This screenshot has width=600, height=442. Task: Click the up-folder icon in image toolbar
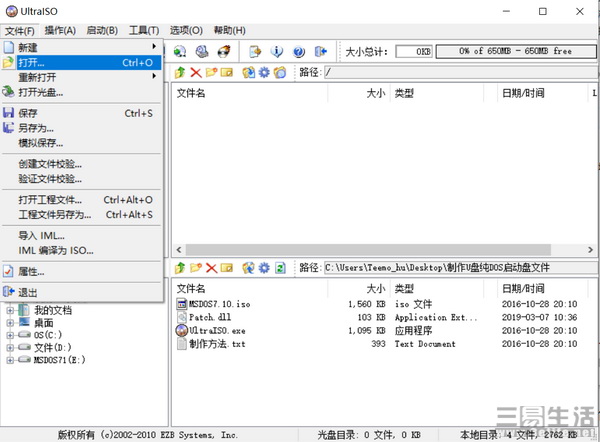click(x=180, y=72)
